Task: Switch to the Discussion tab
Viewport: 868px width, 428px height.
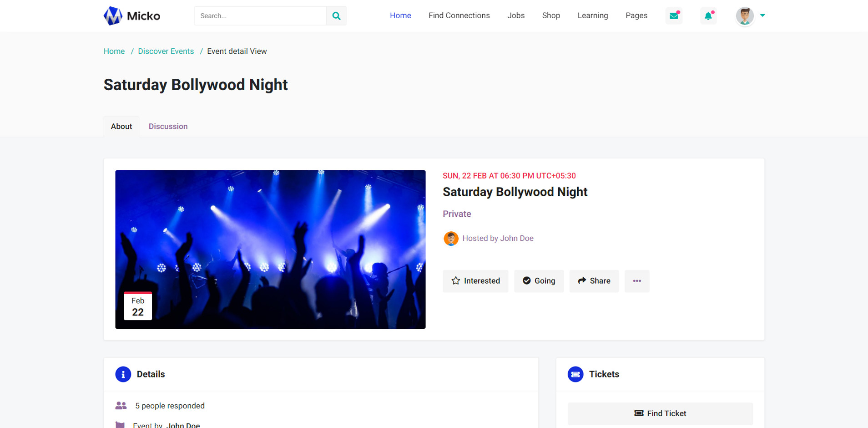Action: tap(168, 127)
